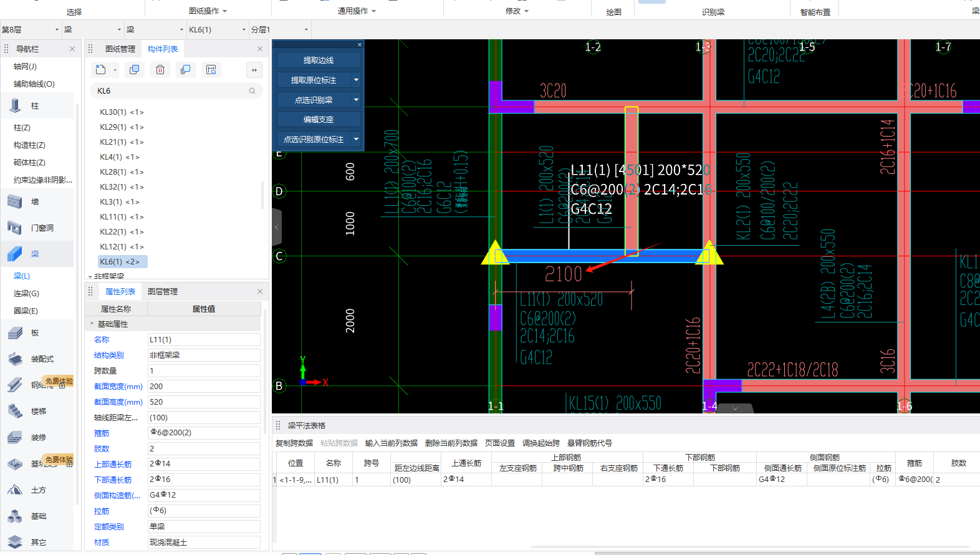Select KL6(1) <2> in component list
This screenshot has width=980, height=555.
(122, 262)
